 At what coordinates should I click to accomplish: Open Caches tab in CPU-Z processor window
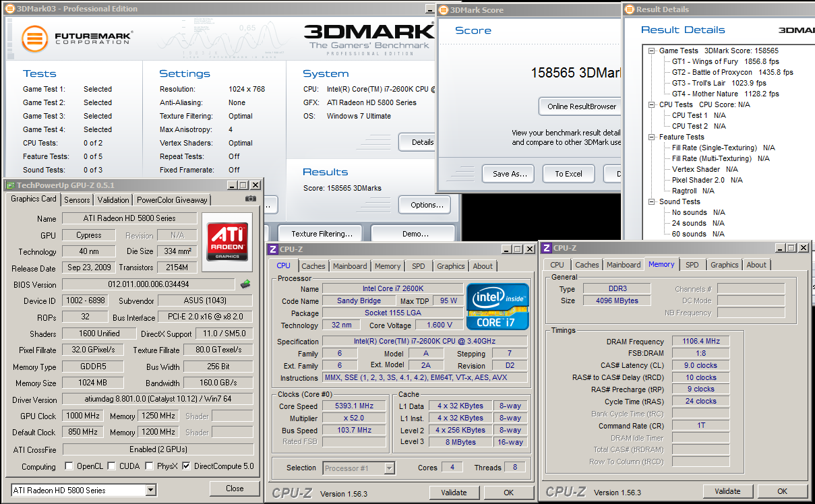tap(313, 266)
